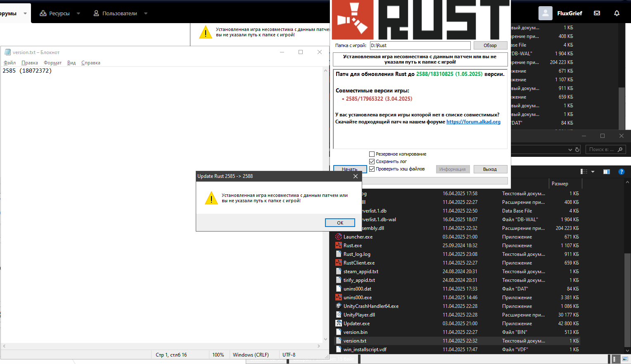This screenshot has height=364, width=631.
Task: Select the Rust.exe file icon
Action: pos(339,246)
